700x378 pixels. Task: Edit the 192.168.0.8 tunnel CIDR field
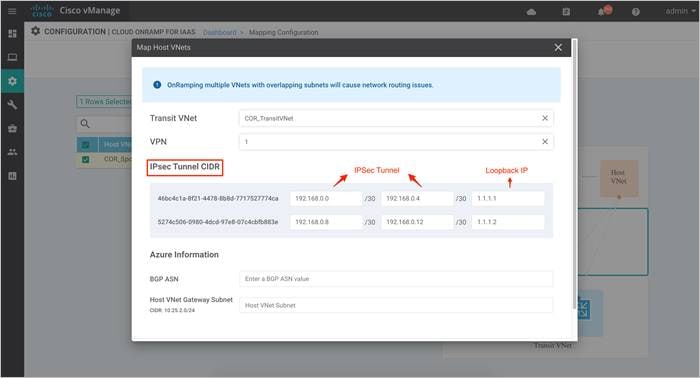pyautogui.click(x=326, y=222)
